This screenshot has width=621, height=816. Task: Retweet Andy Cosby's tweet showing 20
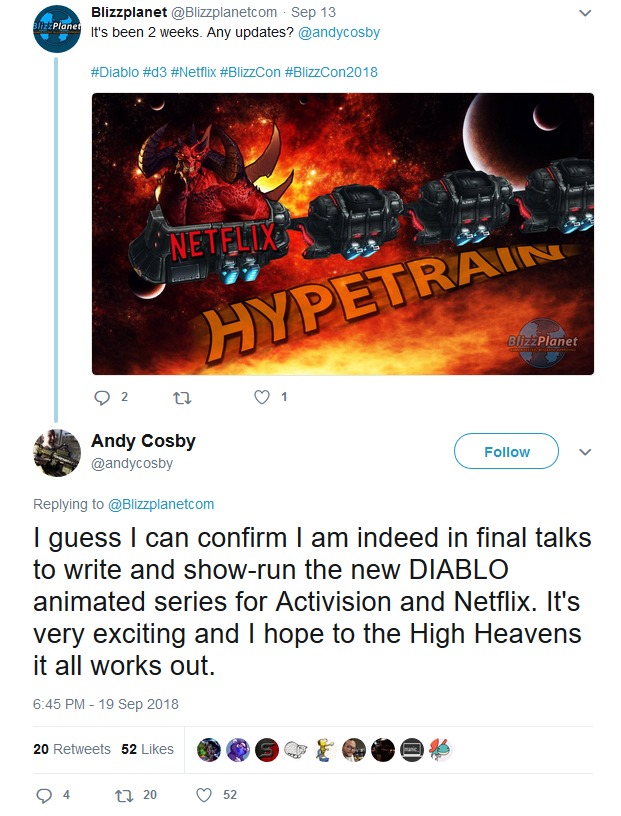point(123,795)
